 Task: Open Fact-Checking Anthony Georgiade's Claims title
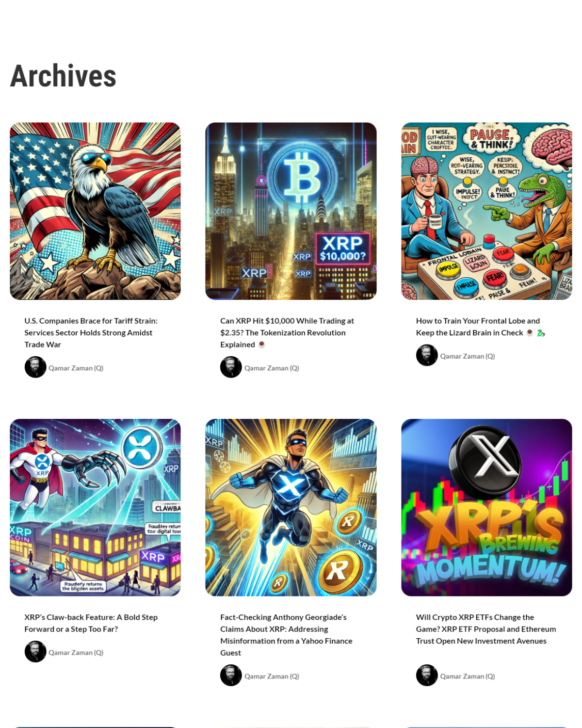[x=286, y=635]
